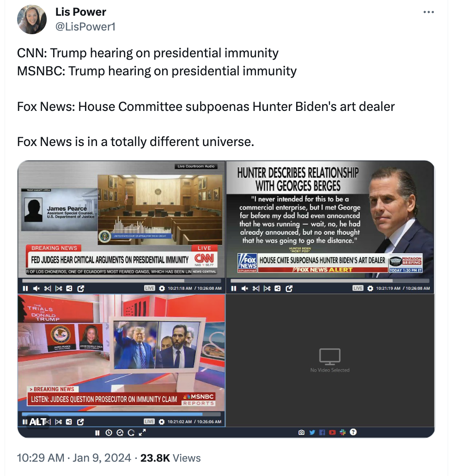Viewport: 450px width, 476px height.
Task: Take a snapshot with the camera icon
Action: tap(301, 432)
